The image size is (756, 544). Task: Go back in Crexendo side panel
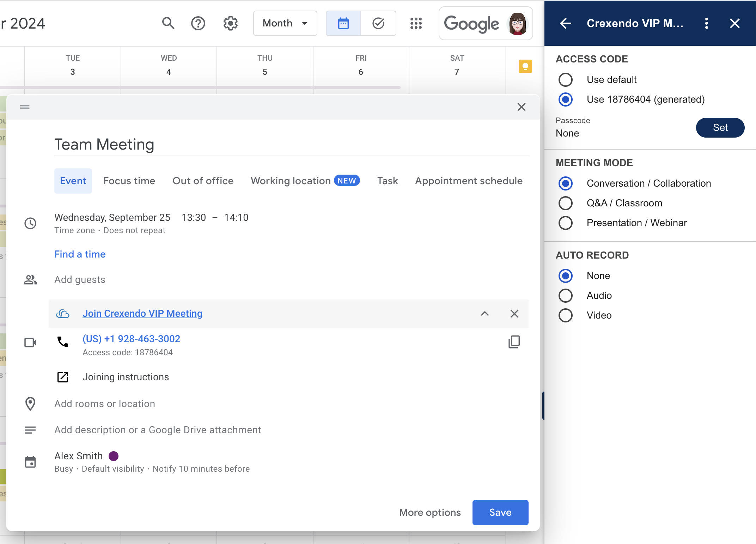click(566, 23)
